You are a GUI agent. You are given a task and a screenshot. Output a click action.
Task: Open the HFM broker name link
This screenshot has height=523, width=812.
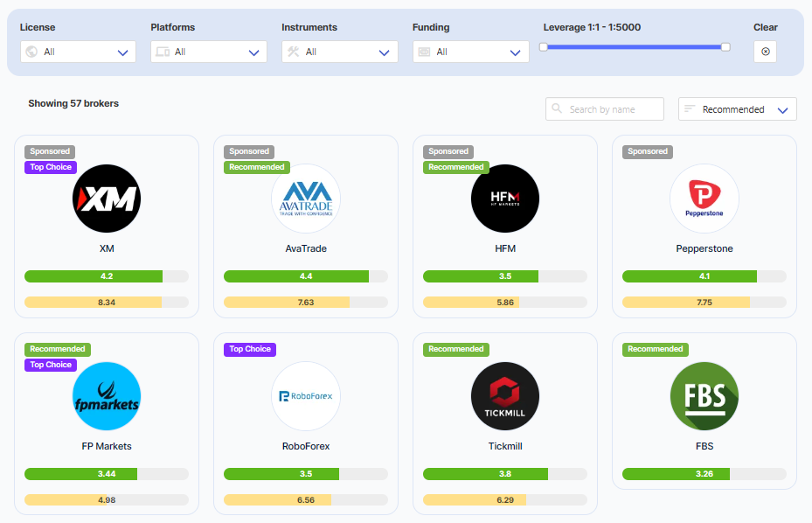(x=505, y=248)
